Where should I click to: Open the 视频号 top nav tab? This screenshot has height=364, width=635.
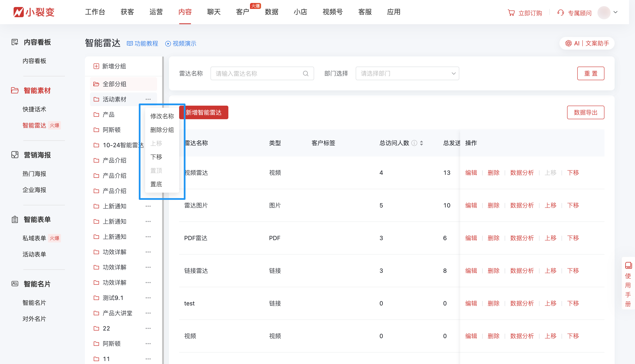[x=333, y=12]
